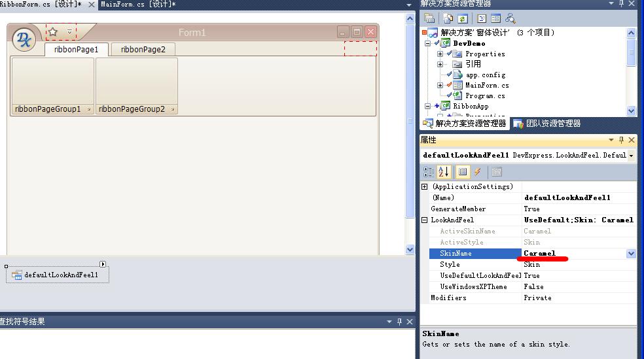Click UseDefaultLookAndFeel value True
The height and width of the screenshot is (359, 644).
(579, 276)
